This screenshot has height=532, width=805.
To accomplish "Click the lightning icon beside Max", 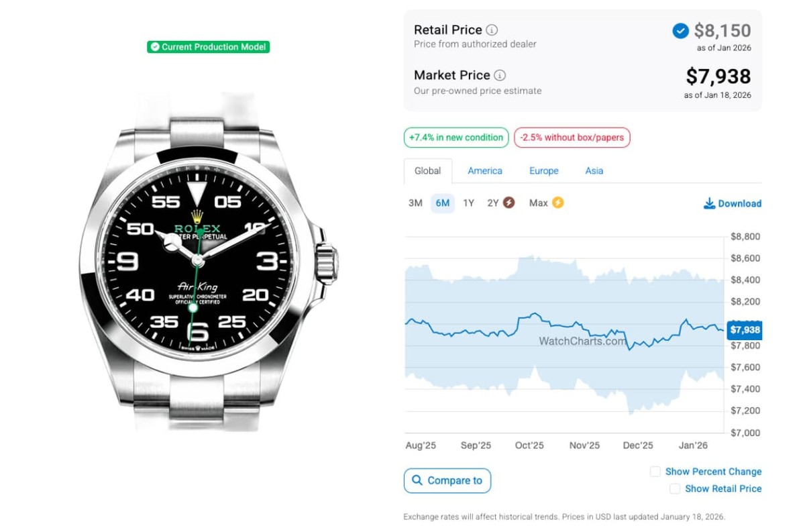I will (557, 203).
